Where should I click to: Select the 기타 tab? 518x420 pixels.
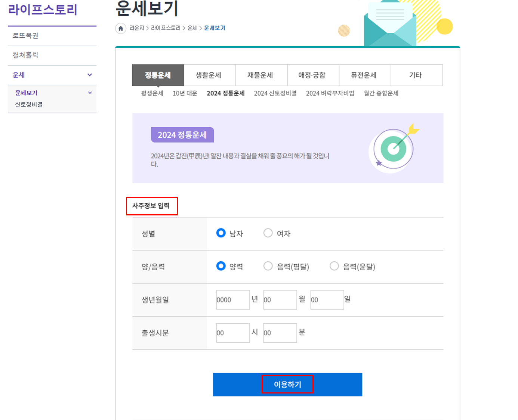pos(416,75)
